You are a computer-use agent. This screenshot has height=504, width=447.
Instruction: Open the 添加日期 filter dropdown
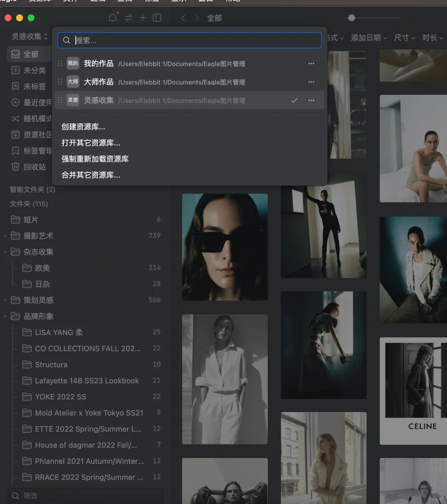point(366,38)
